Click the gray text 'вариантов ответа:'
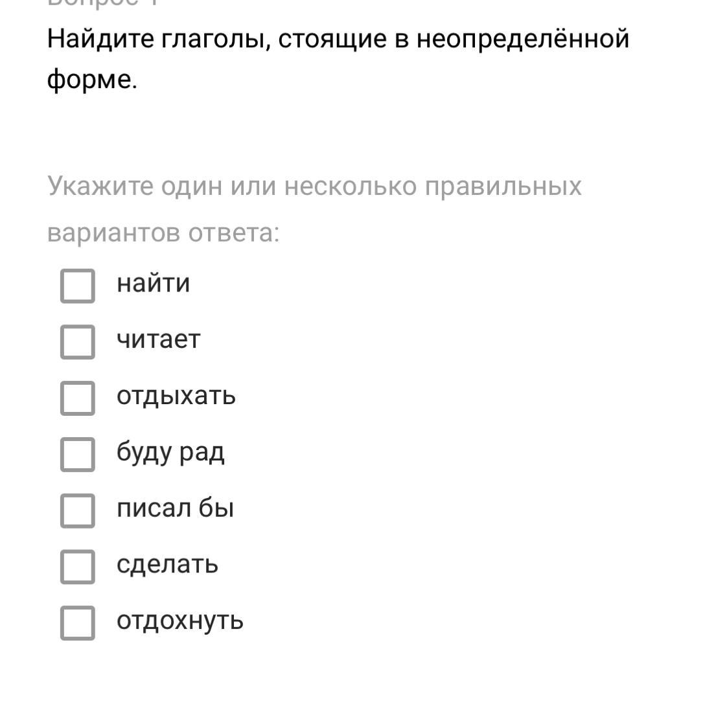Screen dimensions: 727x728 [x=163, y=233]
